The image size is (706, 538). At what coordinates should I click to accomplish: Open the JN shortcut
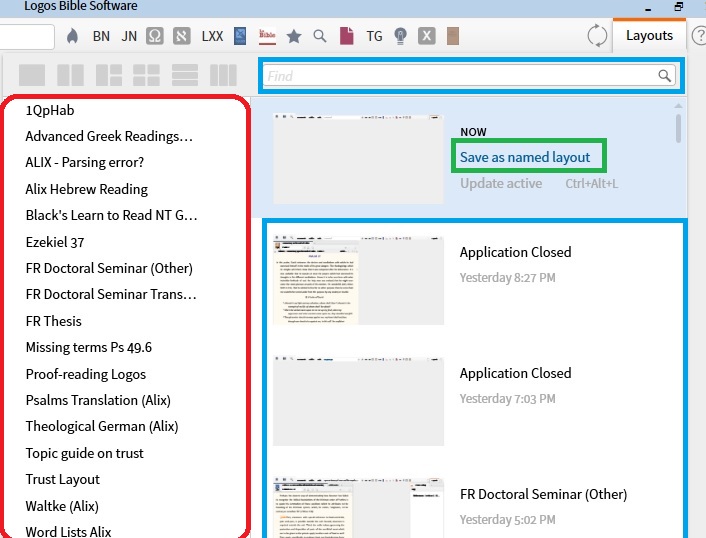129,36
